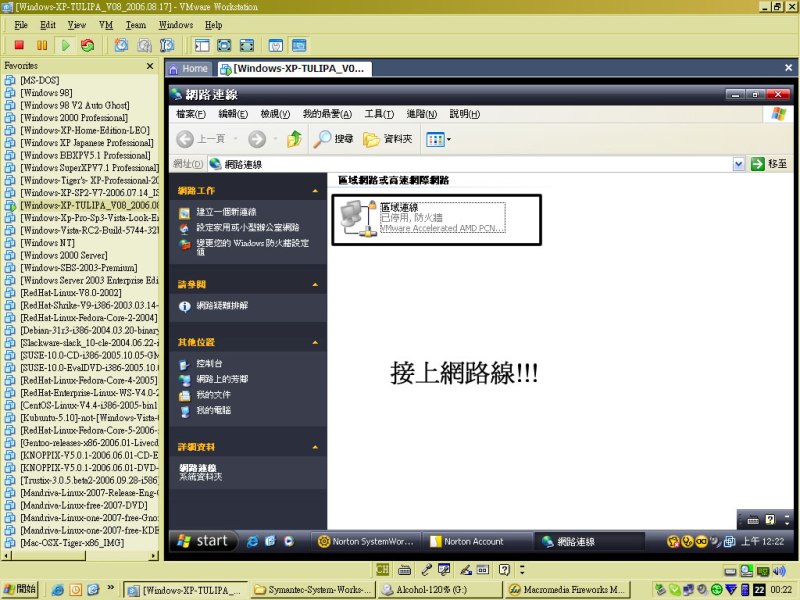Click the CH language indicator on host language bar

coord(382,569)
